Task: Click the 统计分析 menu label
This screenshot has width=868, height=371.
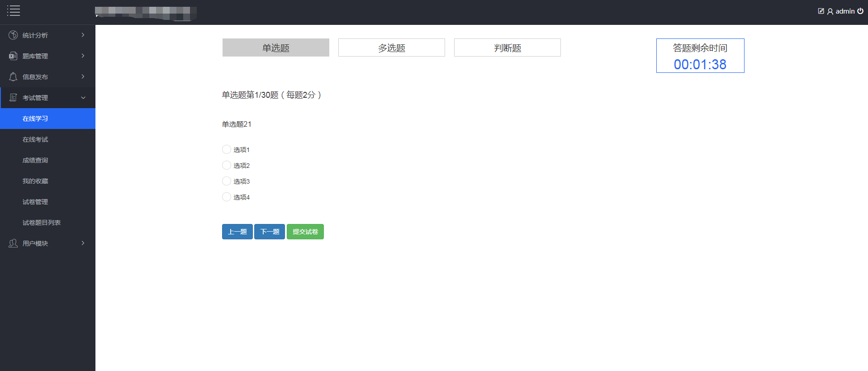Action: tap(35, 35)
